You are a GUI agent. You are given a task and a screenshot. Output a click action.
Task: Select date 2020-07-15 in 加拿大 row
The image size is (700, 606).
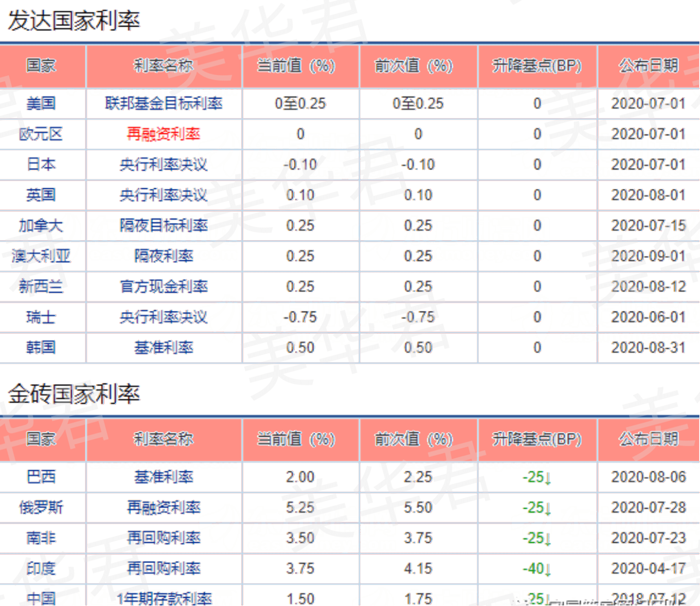tap(649, 226)
